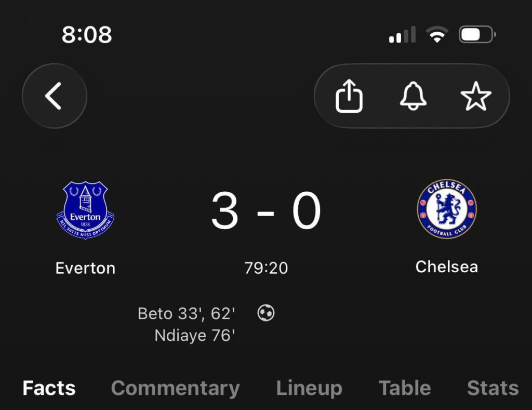
Task: Open the Lineup tab
Action: (x=310, y=388)
